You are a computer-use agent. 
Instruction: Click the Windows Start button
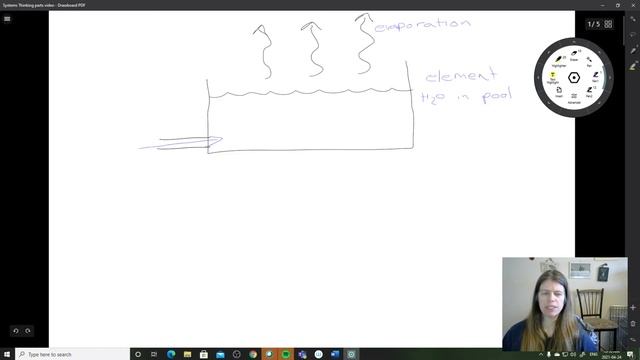click(7, 354)
